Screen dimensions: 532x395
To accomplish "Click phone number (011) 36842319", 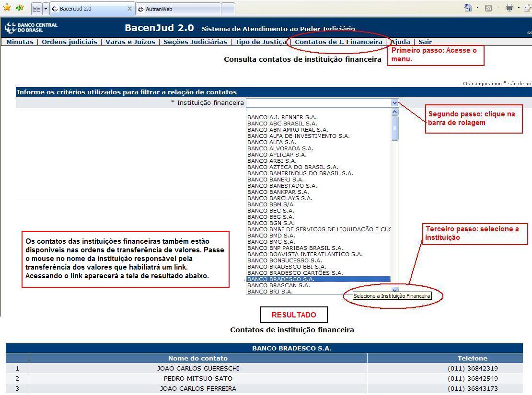I will click(473, 368).
